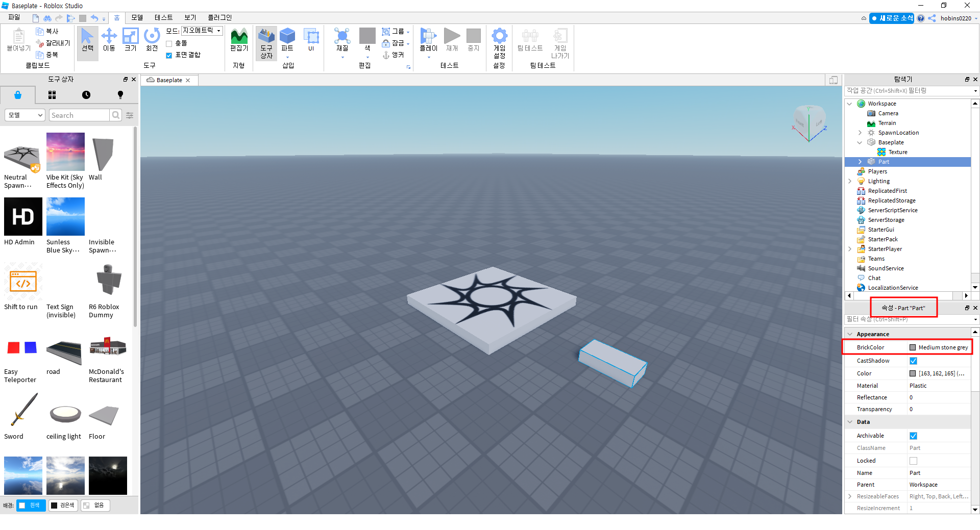This screenshot has width=980, height=530.
Task: Click the 앵커 anchor button
Action: pyautogui.click(x=393, y=55)
